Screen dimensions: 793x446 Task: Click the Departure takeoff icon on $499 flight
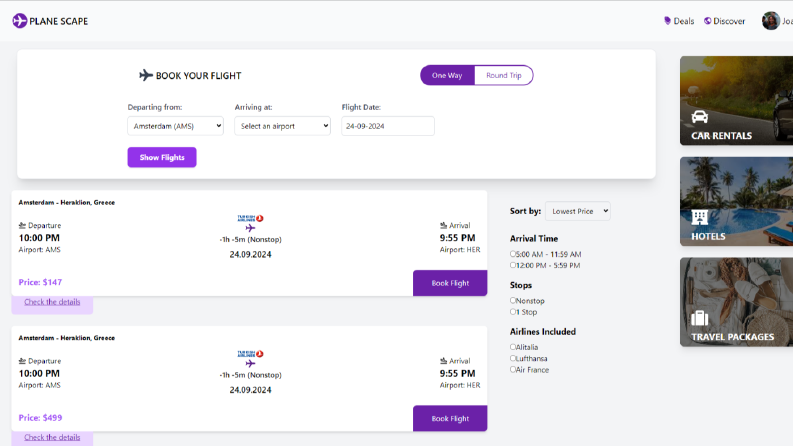coord(22,361)
